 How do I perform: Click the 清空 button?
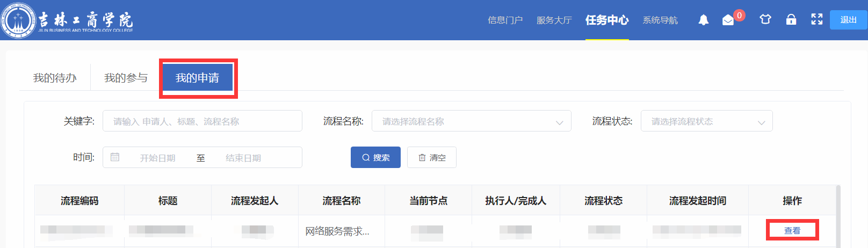pos(432,157)
